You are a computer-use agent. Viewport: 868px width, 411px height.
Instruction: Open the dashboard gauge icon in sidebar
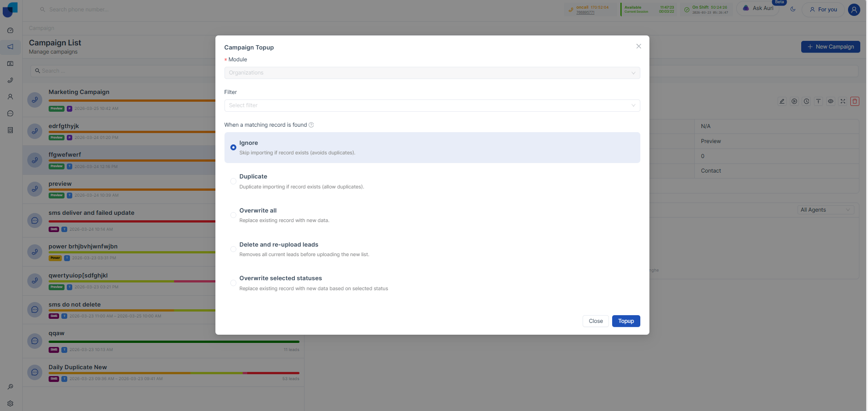10,30
